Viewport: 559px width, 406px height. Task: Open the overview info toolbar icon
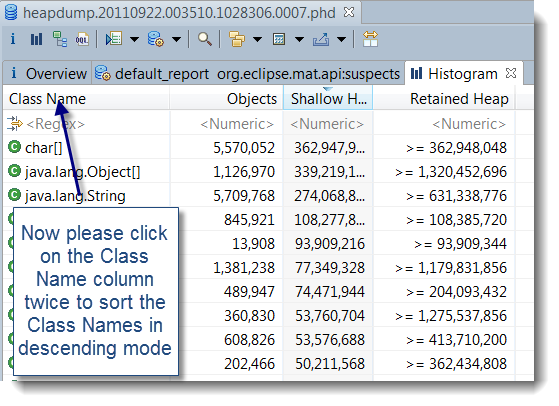tap(13, 39)
